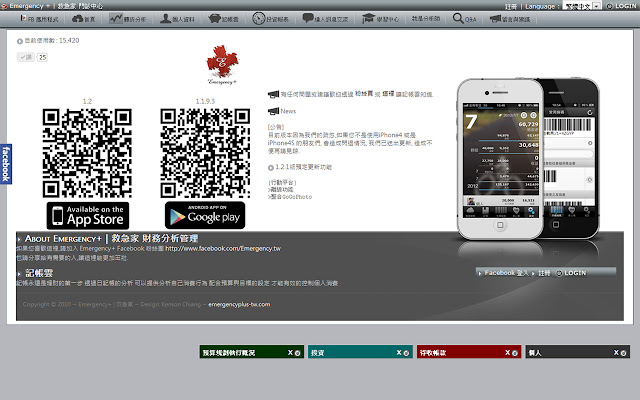The image size is (640, 400).
Task: Close the dark green budget panel with X
Action: (290, 353)
